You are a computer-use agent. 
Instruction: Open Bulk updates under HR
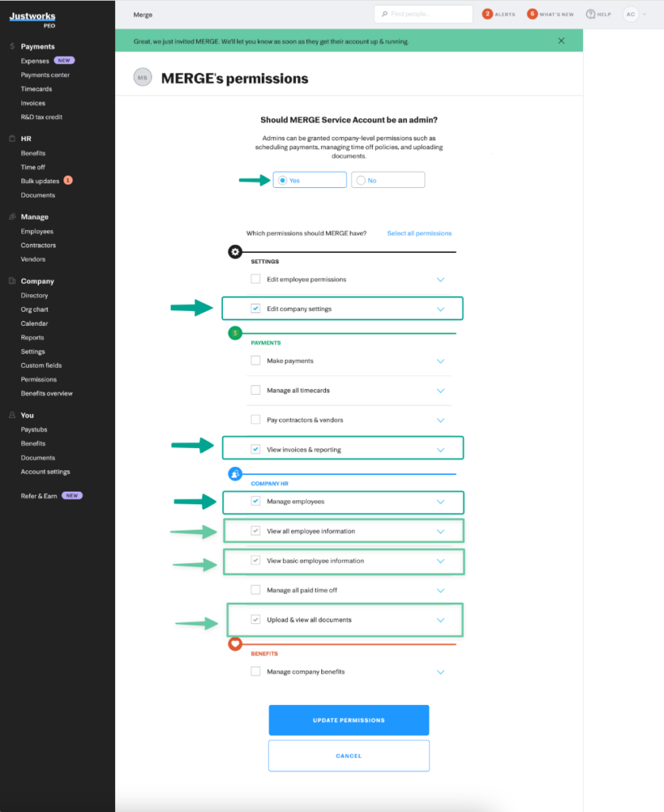click(x=40, y=181)
